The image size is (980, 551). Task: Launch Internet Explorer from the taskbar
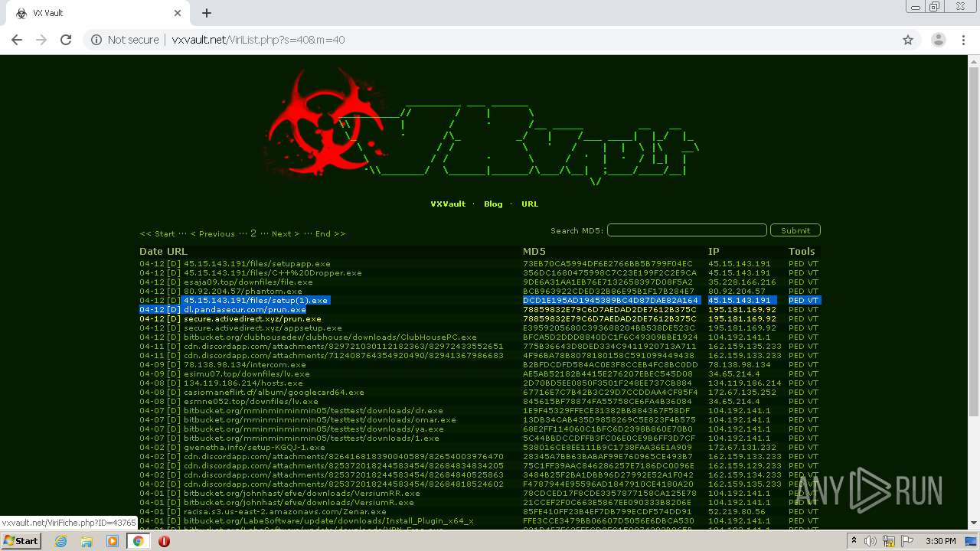point(61,541)
